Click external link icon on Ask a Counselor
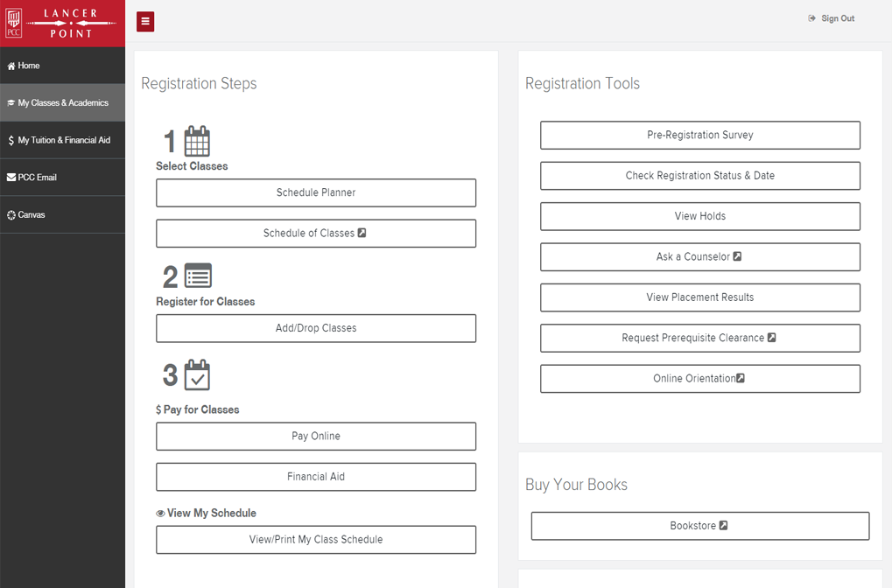892x588 pixels. (x=737, y=256)
